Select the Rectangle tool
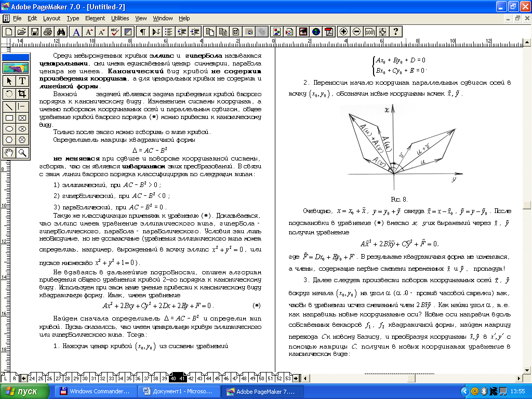 (9, 118)
